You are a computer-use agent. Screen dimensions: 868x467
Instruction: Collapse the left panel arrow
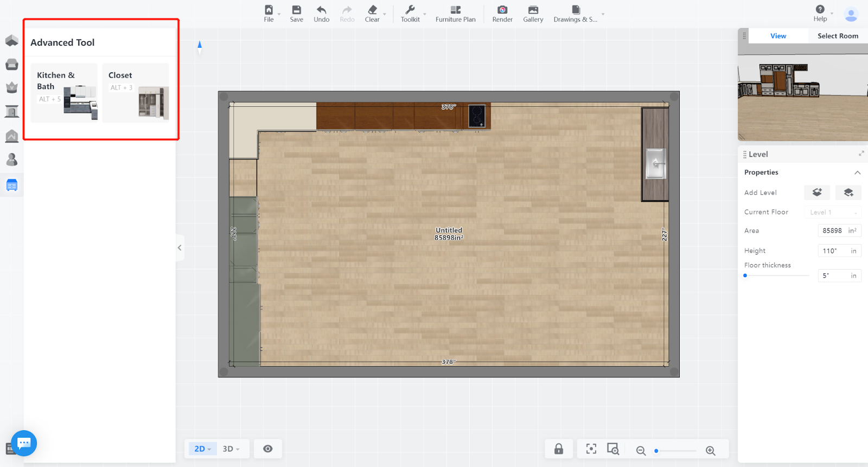180,248
